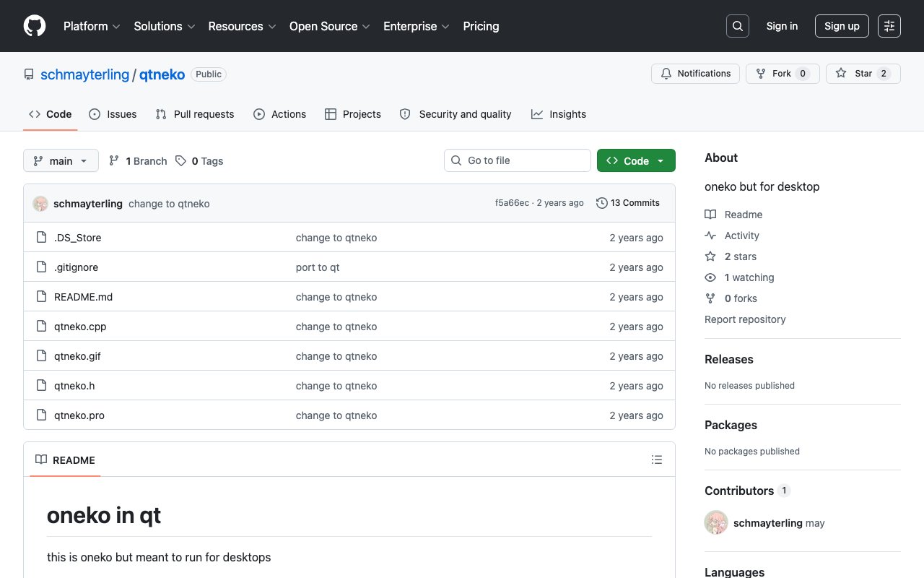
Task: Open the qtneko.pro file
Action: (x=79, y=415)
